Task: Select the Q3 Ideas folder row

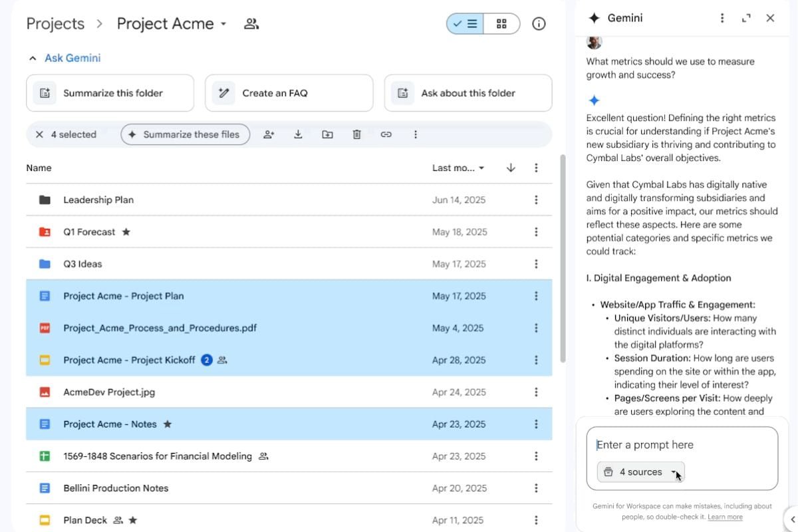Action: tap(289, 264)
